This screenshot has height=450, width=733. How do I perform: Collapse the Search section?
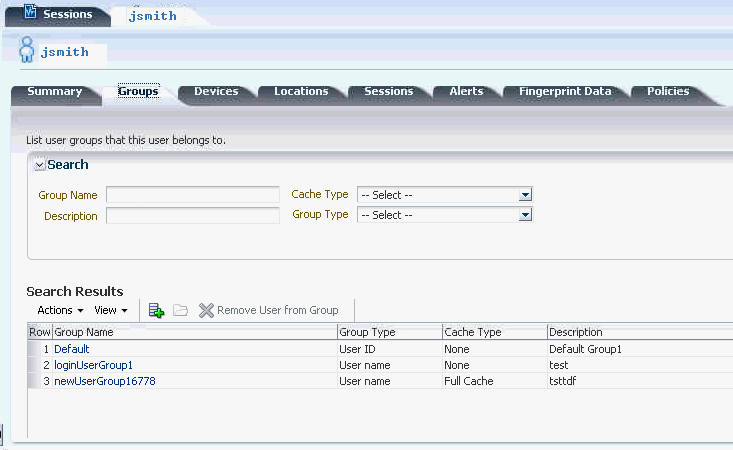coord(40,165)
